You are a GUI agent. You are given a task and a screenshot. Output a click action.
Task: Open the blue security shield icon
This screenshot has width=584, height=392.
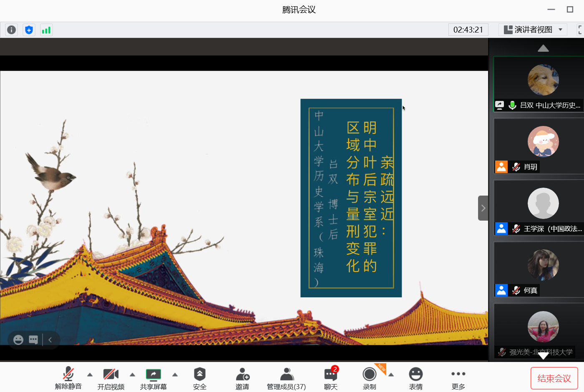[29, 30]
